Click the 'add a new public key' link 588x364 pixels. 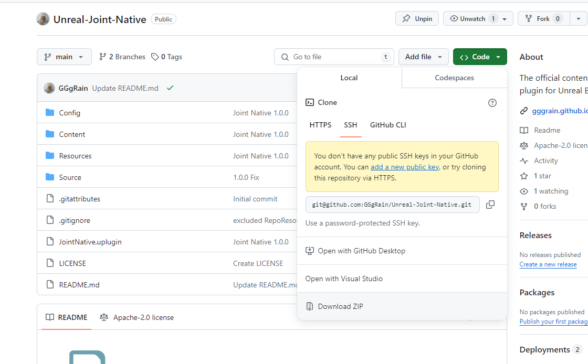404,167
